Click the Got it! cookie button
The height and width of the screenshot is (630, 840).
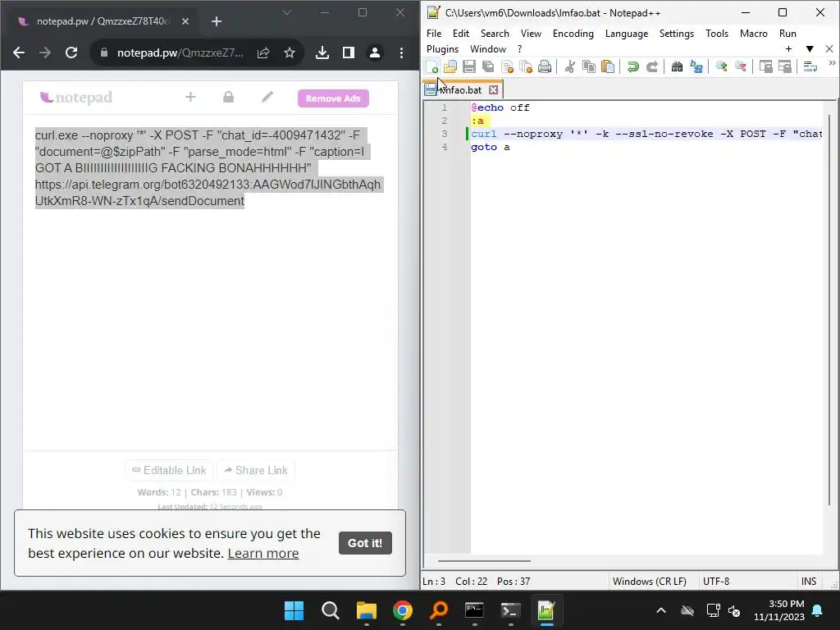[x=365, y=543]
